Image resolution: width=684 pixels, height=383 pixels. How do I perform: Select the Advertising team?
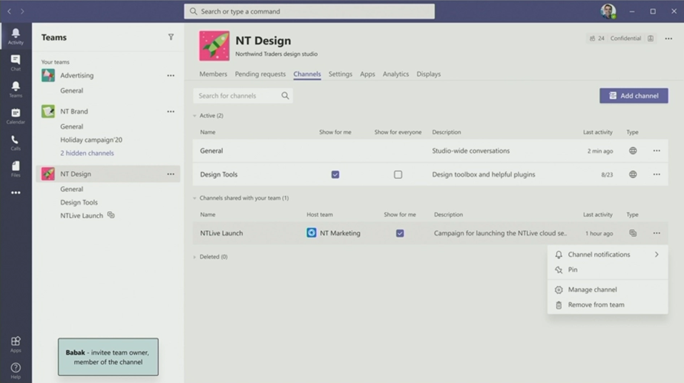point(77,75)
